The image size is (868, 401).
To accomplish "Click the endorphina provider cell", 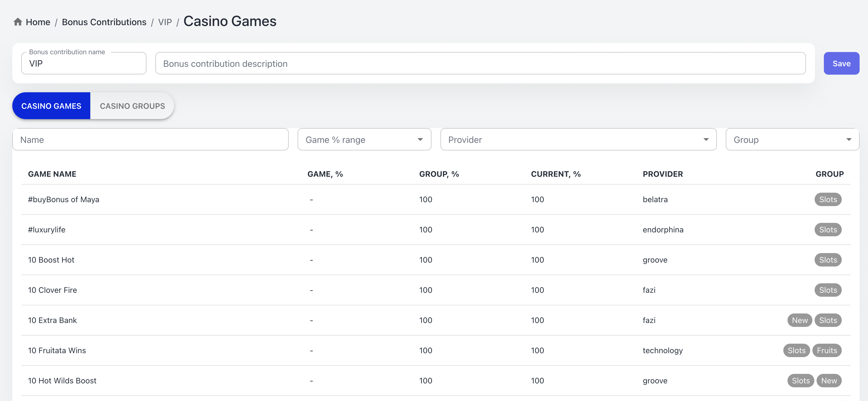I will 663,230.
